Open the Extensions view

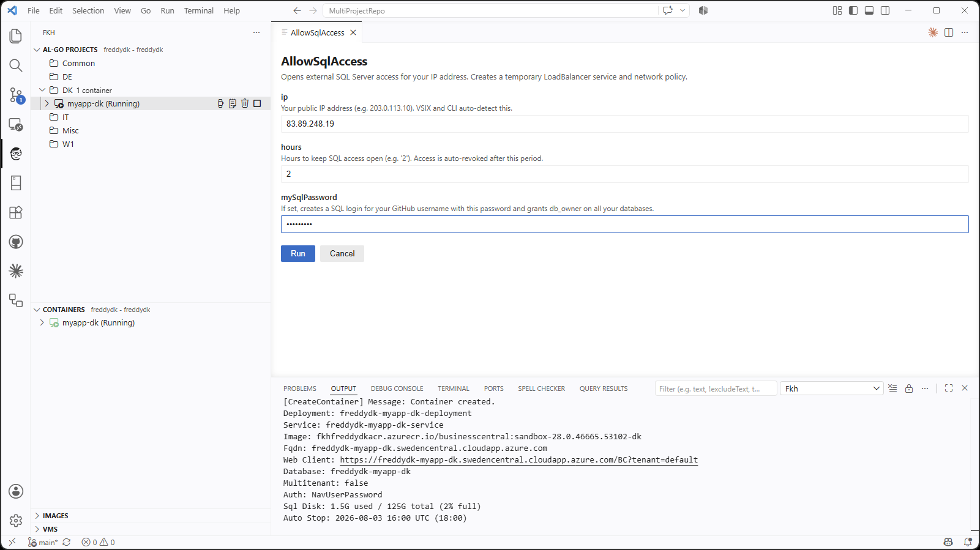point(16,212)
